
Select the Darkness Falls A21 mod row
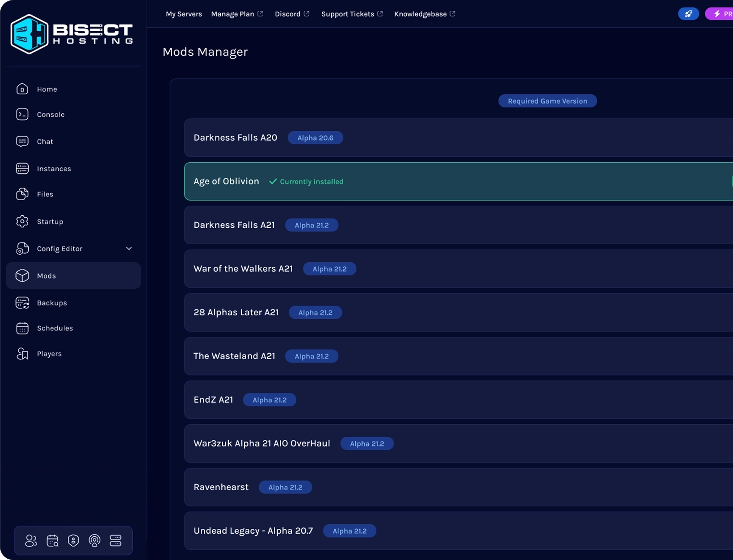click(x=459, y=225)
